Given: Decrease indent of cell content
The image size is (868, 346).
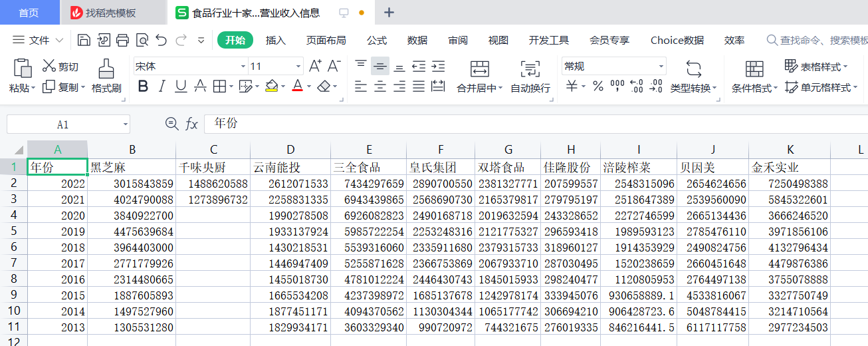Looking at the screenshot, I should [418, 66].
